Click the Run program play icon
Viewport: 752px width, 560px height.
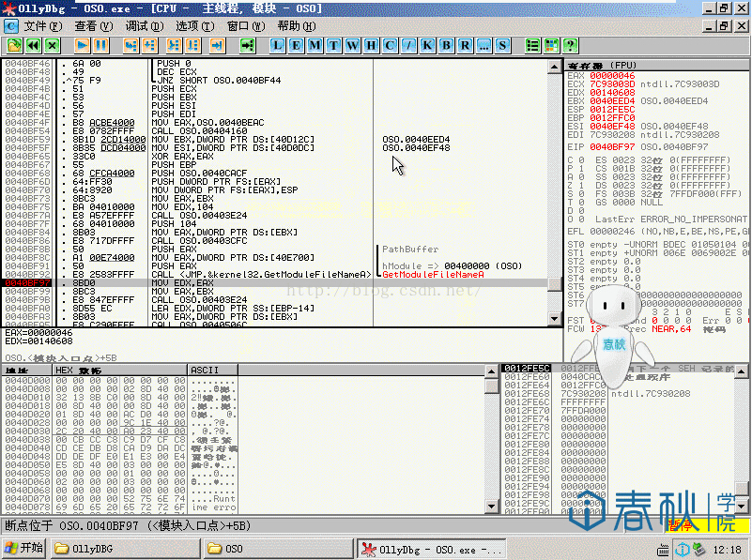pyautogui.click(x=82, y=46)
